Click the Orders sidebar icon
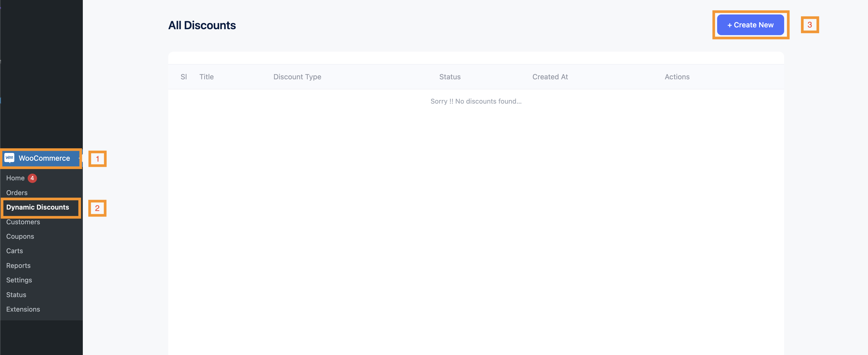 point(16,192)
